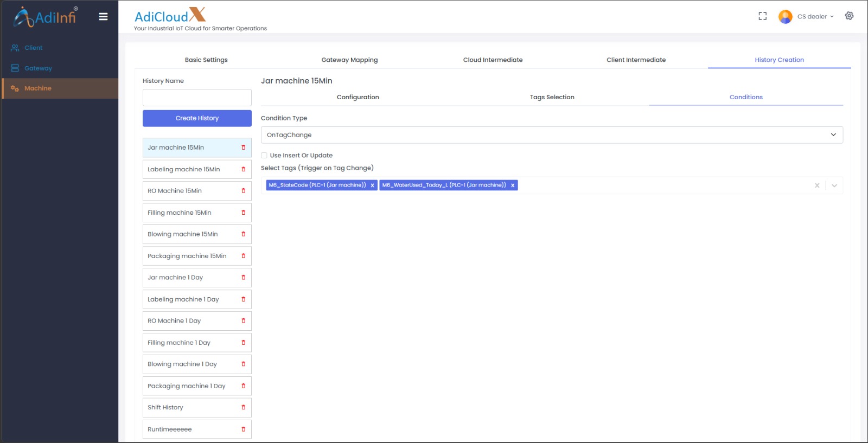Click the Create History button
Viewport: 868px width, 443px height.
197,118
